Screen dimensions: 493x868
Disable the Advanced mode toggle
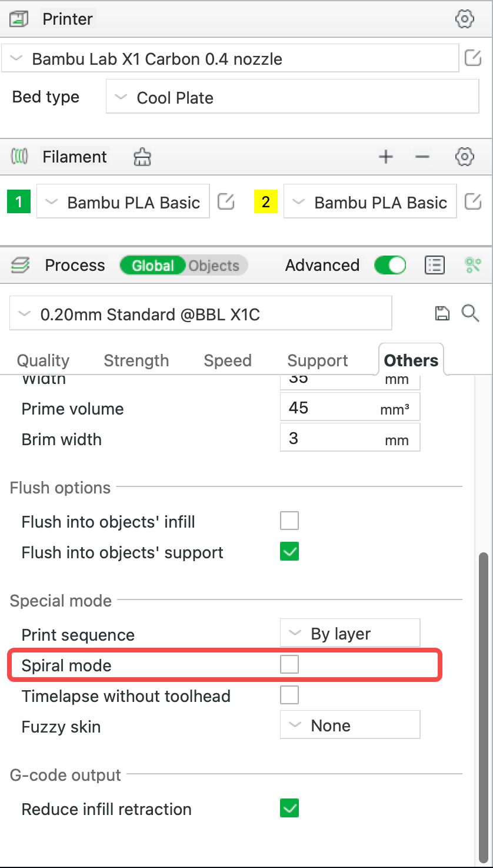pyautogui.click(x=390, y=265)
